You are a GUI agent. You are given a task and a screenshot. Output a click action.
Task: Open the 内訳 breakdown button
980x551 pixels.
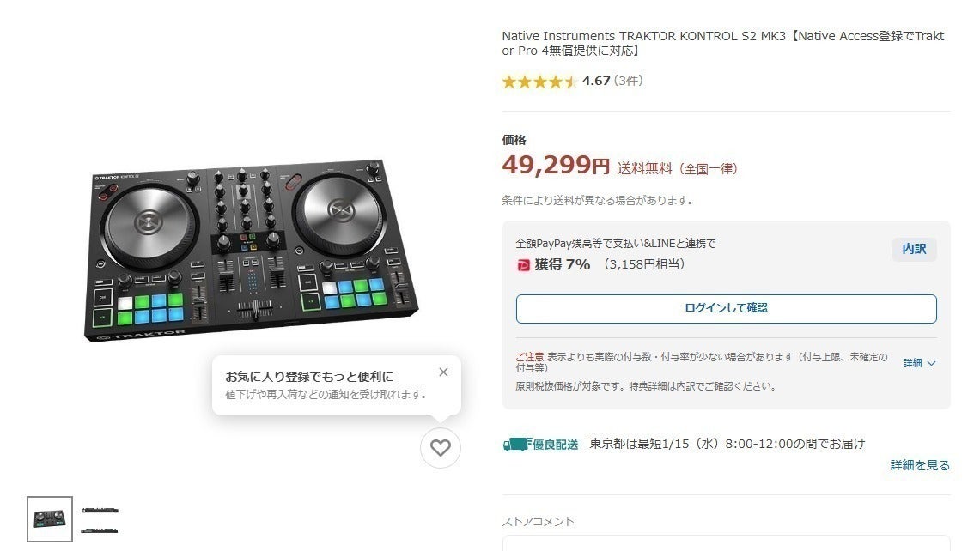(x=914, y=249)
